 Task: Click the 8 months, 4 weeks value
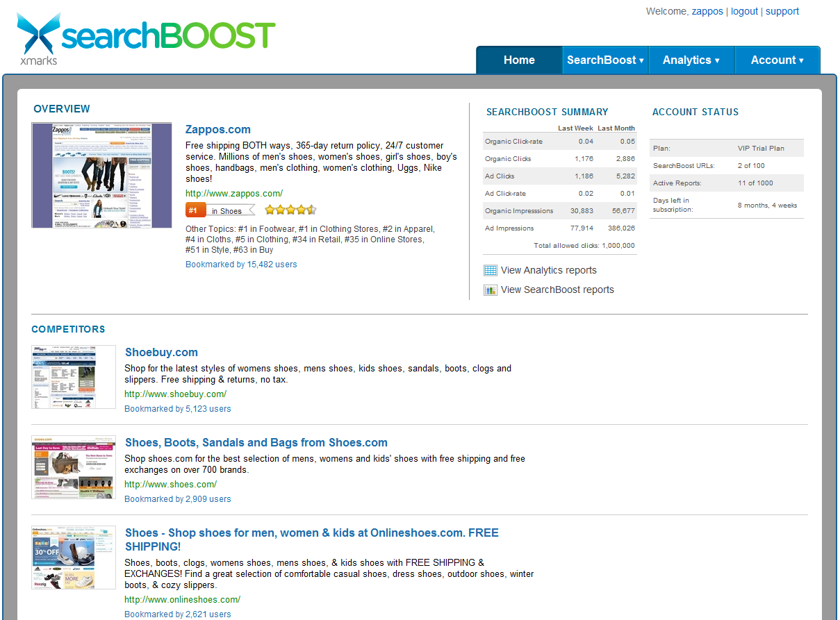pyautogui.click(x=767, y=206)
